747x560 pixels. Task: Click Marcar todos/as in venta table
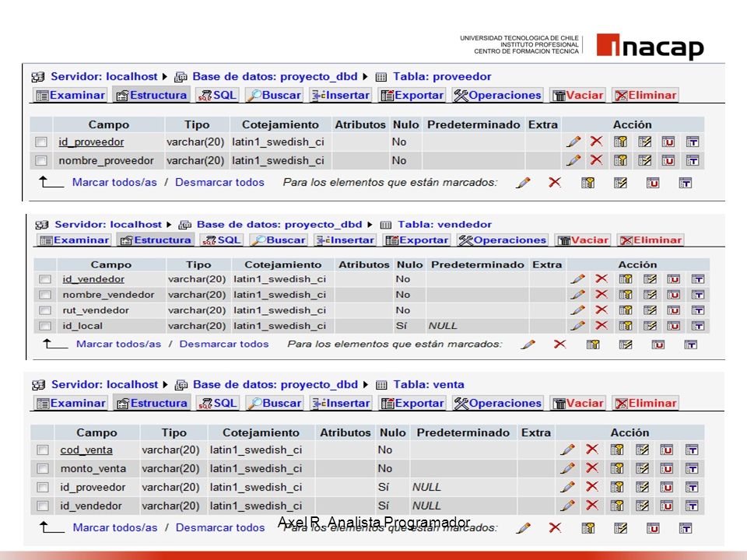(115, 527)
